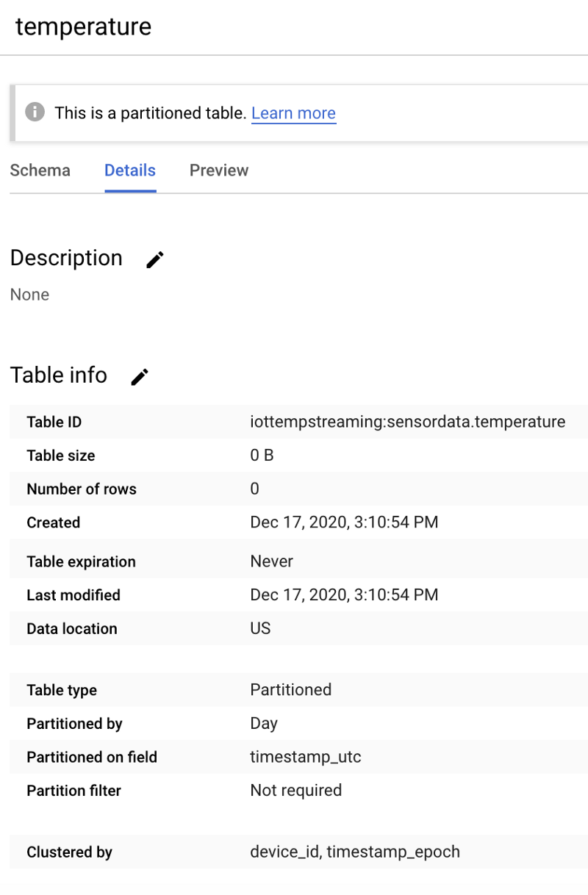Viewport: 588px width, 895px height.
Task: Click the Last modified timestamp value
Action: (x=344, y=595)
